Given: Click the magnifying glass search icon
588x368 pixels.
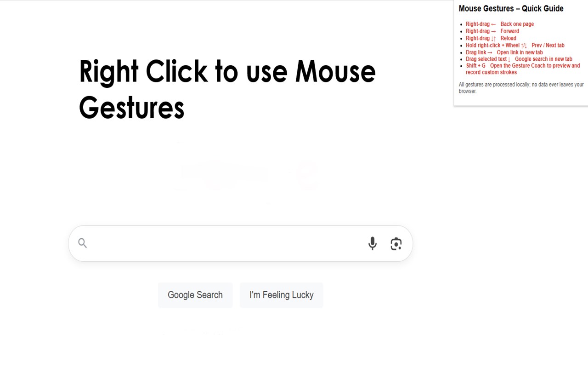Looking at the screenshot, I should pyautogui.click(x=82, y=243).
